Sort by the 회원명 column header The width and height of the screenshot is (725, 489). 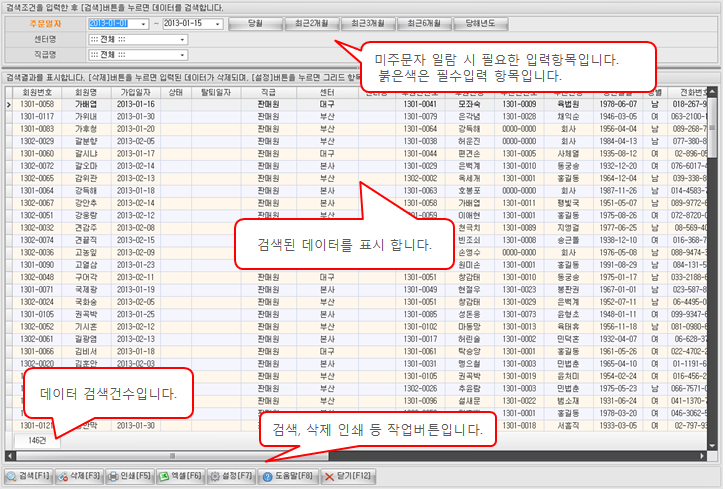click(x=86, y=92)
